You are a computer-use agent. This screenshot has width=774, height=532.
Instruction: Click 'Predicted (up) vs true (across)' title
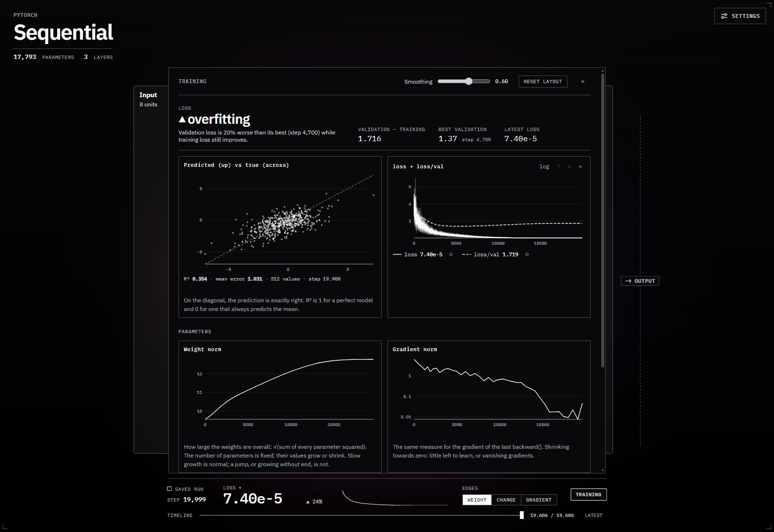tap(236, 165)
